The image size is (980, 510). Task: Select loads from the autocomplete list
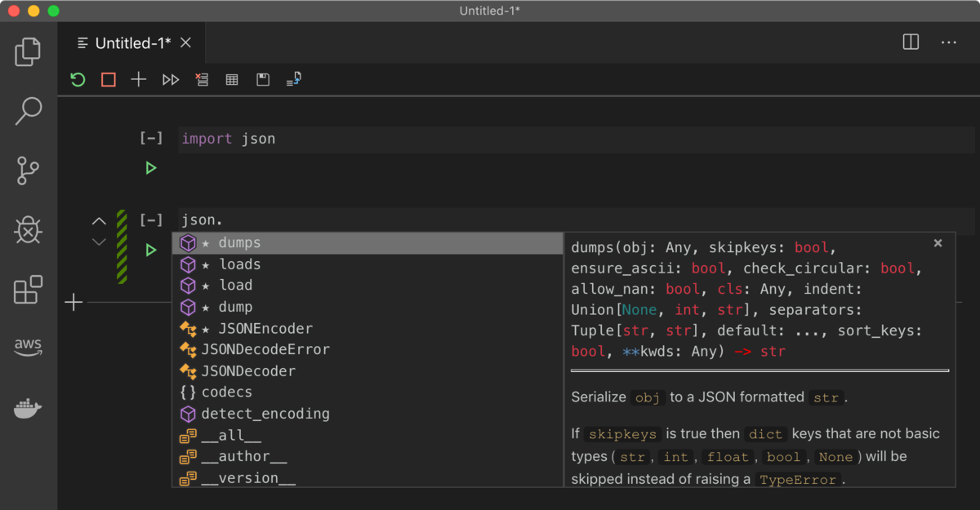(x=239, y=264)
